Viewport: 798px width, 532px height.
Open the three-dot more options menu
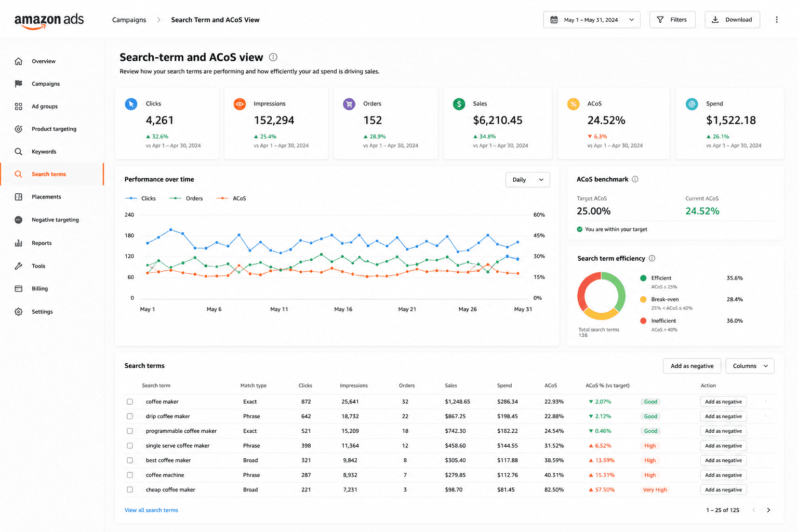(777, 20)
